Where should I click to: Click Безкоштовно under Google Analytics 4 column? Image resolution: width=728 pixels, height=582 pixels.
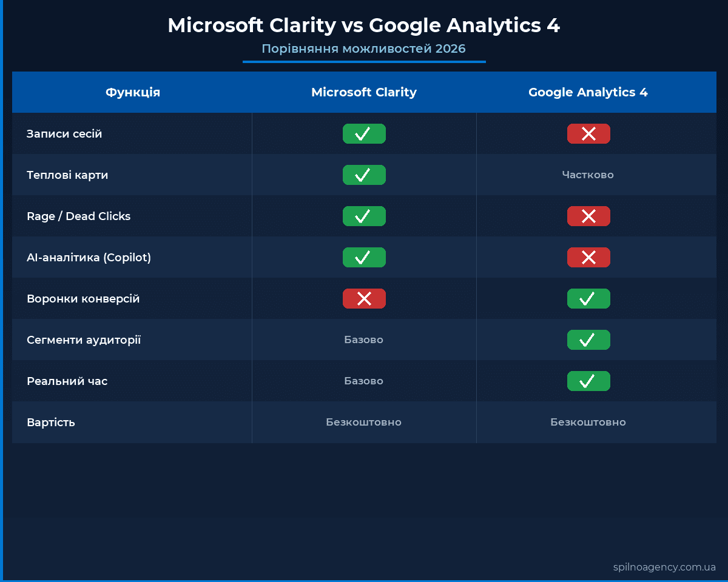tap(588, 423)
